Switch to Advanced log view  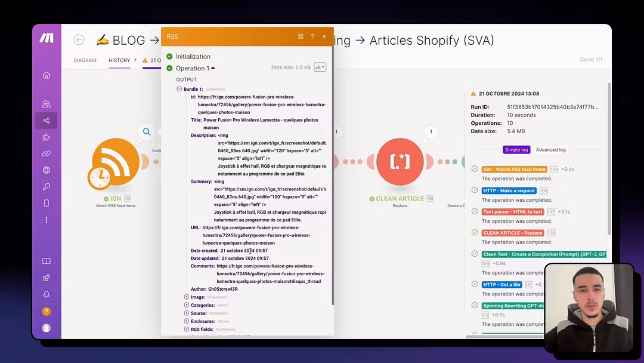(x=550, y=150)
